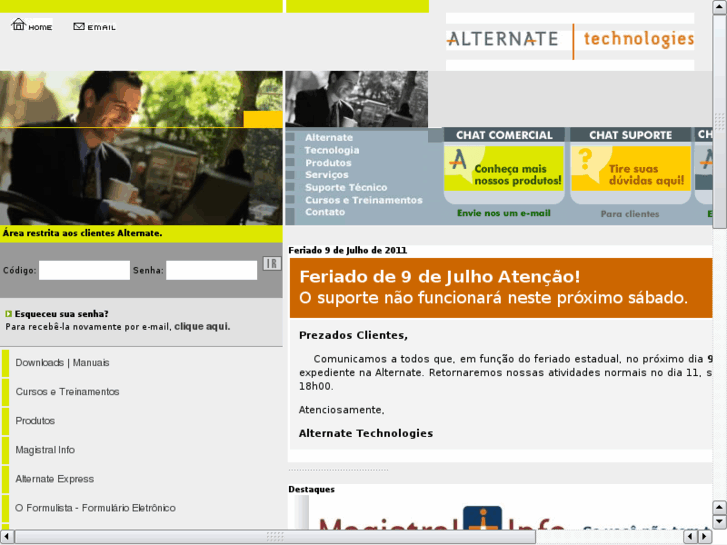Click the 'Atenciosamente,' text
The image size is (727, 545).
342,410
